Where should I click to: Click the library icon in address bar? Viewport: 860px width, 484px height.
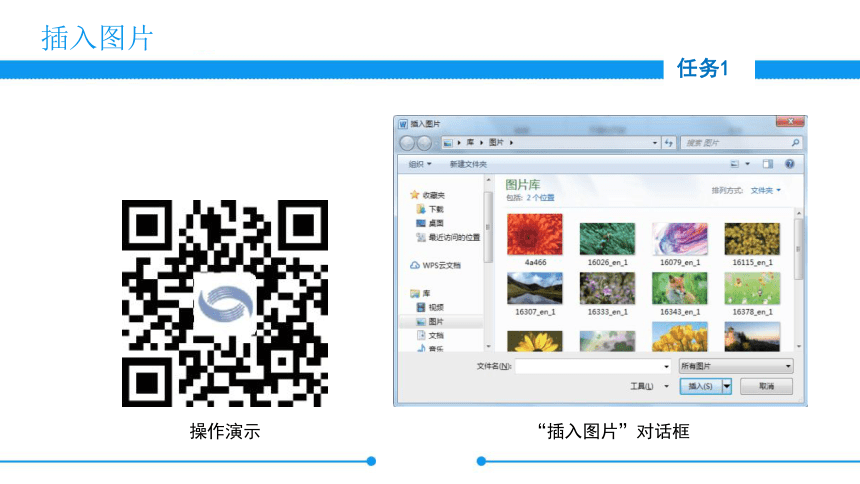pos(448,143)
